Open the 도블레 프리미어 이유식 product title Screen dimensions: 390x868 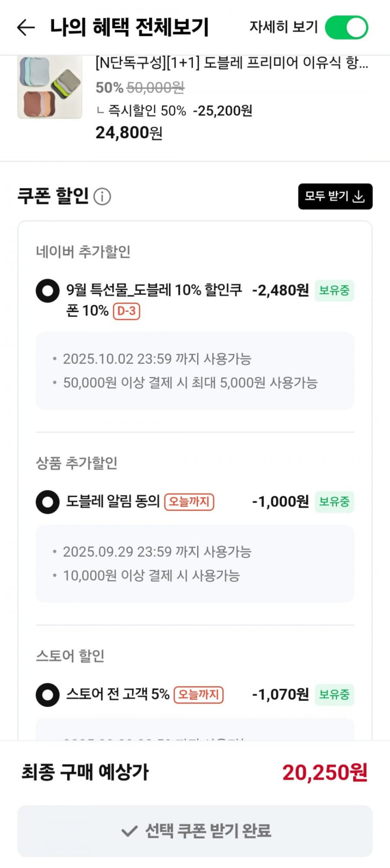pos(232,63)
